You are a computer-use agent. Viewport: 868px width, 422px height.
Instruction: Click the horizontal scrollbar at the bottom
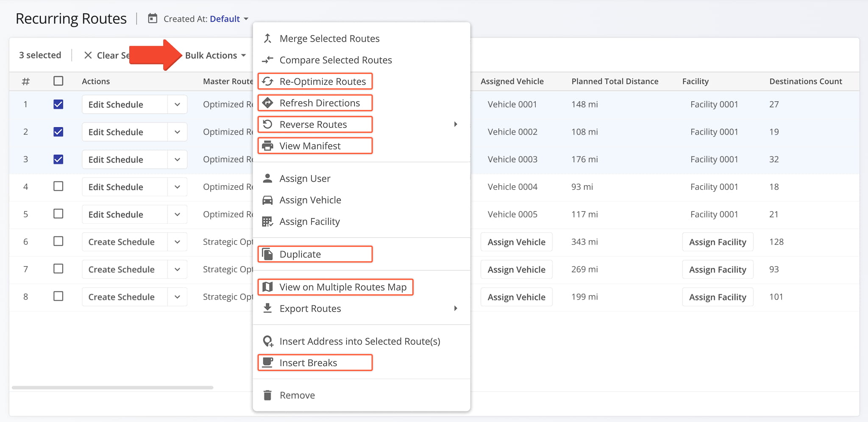click(112, 387)
